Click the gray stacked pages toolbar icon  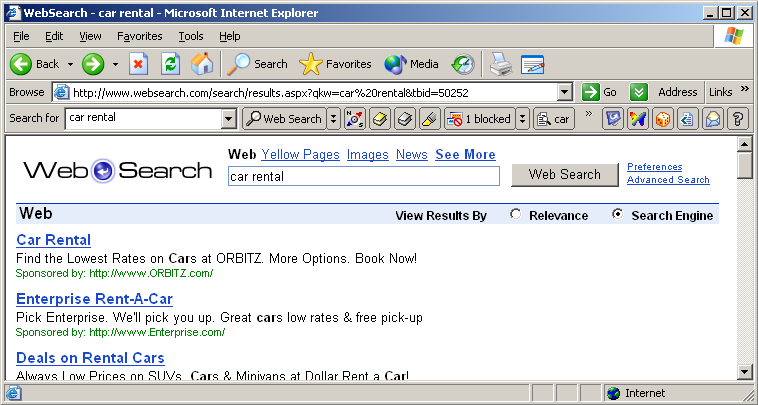(405, 118)
